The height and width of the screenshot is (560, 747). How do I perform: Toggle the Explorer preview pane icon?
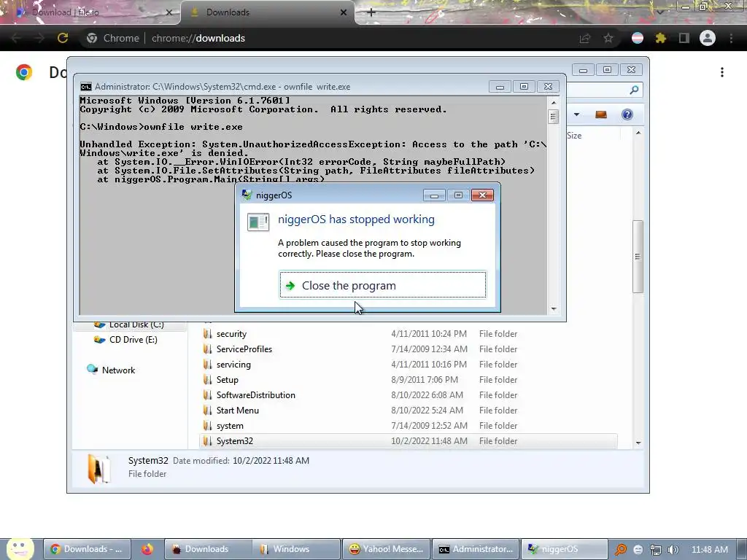[x=601, y=114]
